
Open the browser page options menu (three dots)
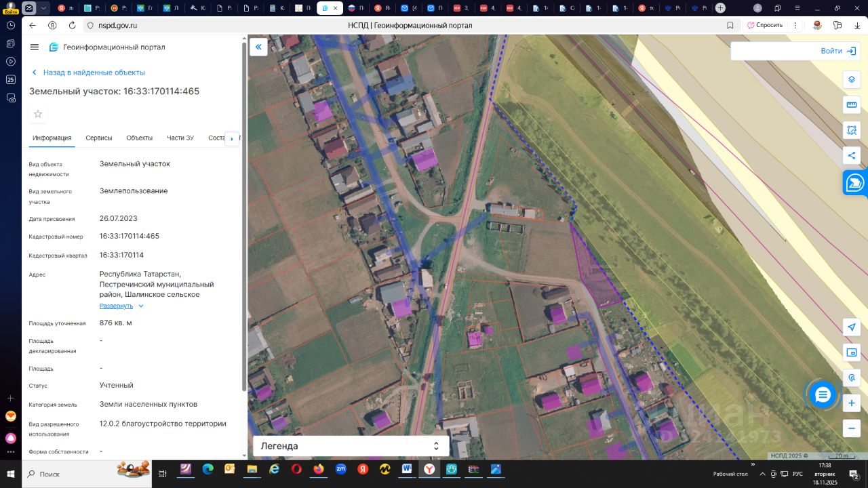point(795,25)
